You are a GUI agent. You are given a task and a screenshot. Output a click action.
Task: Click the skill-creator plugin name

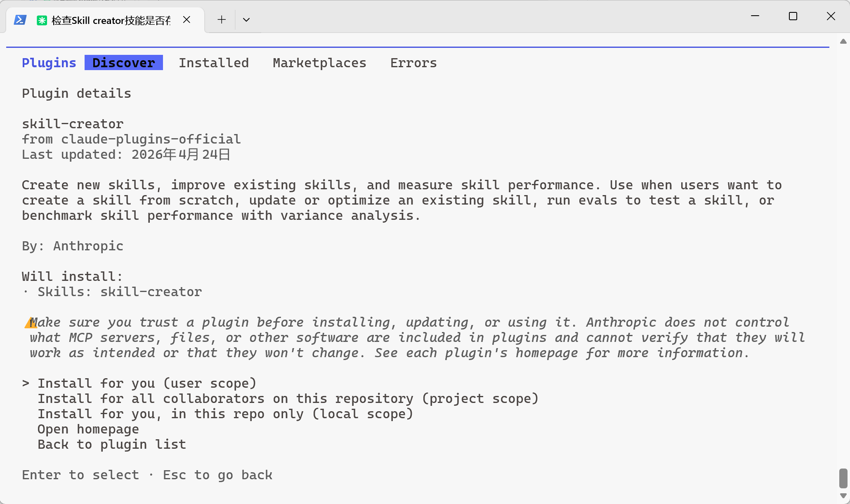[x=73, y=124]
